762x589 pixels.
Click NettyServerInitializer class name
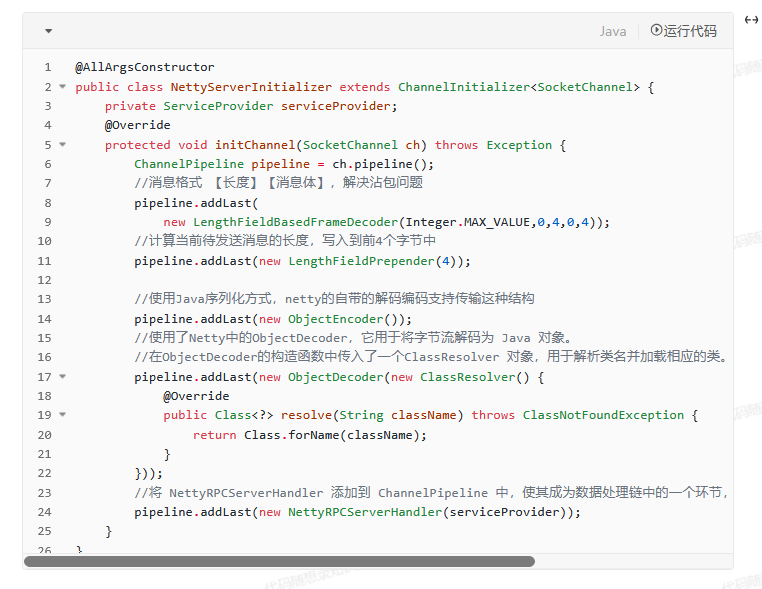tap(251, 87)
